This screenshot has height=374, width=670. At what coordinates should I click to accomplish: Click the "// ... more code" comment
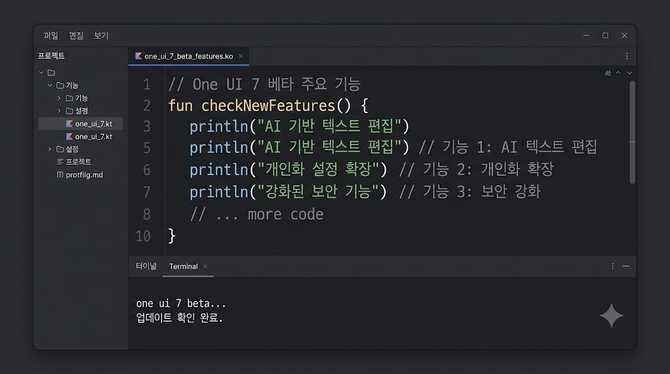[256, 214]
